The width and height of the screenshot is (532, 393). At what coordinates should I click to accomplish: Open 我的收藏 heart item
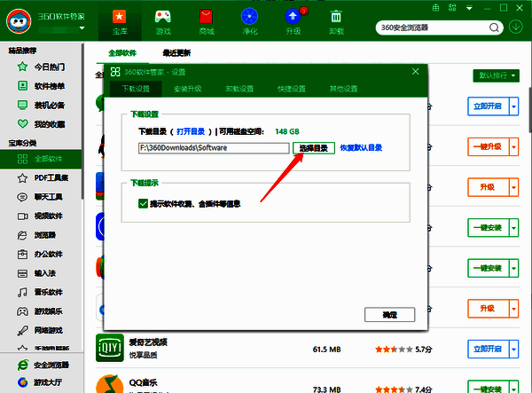pos(41,124)
